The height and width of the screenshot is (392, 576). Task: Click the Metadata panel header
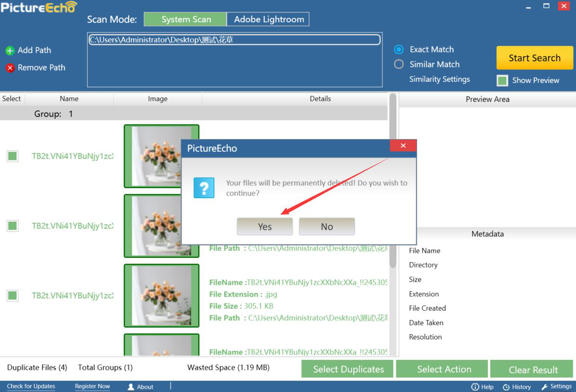(488, 234)
